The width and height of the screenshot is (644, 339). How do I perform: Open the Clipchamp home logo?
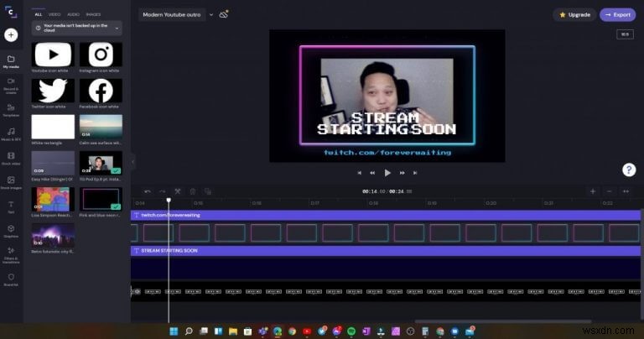11,12
